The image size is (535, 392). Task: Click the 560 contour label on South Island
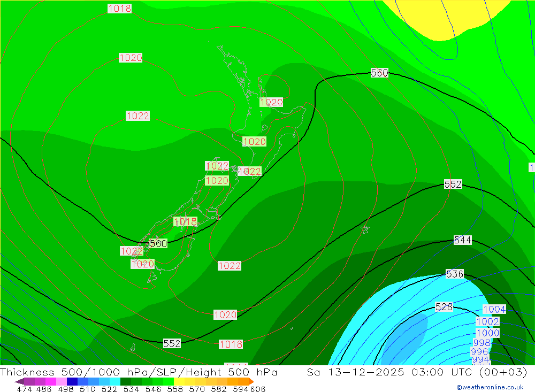158,243
